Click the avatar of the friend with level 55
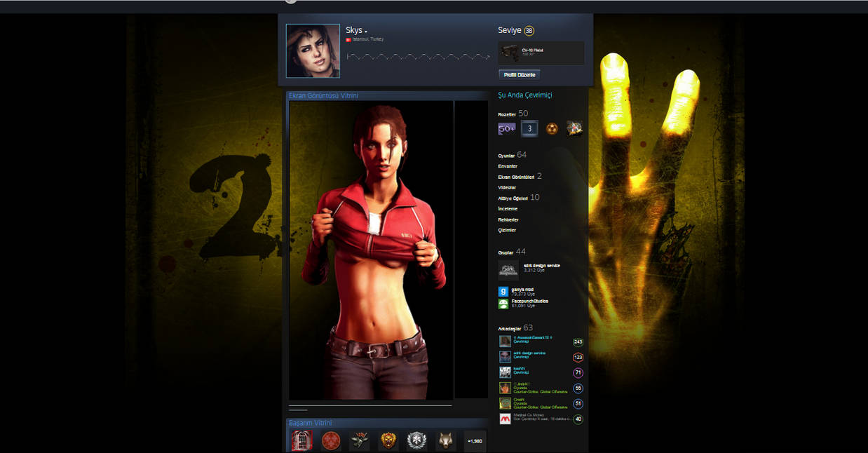Viewport: 868px width, 453px height. click(x=505, y=388)
